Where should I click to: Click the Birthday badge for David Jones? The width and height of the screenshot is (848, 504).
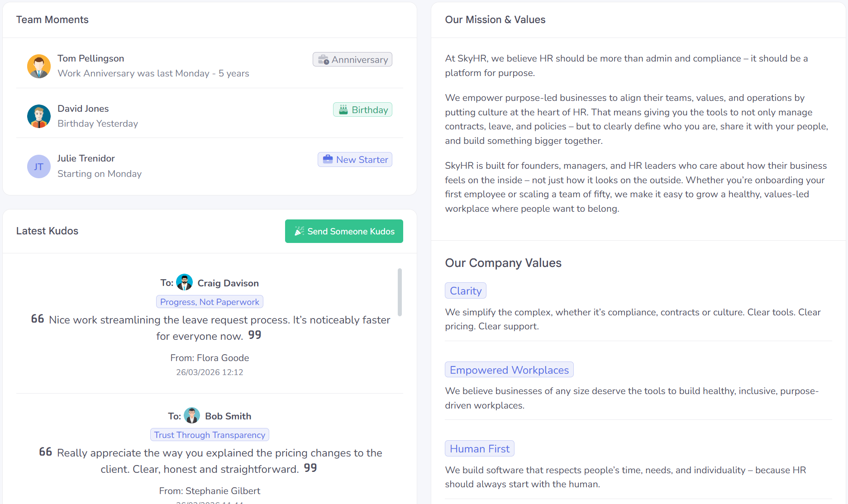pos(362,110)
